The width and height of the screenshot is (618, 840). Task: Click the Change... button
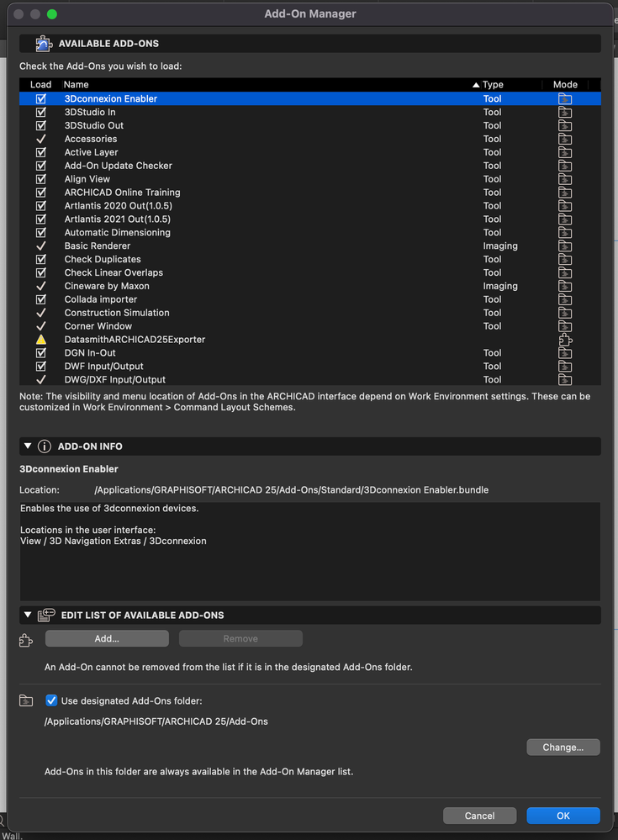pos(563,748)
